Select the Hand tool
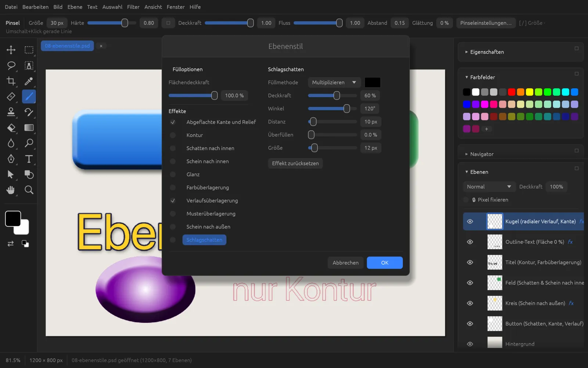 pyautogui.click(x=11, y=190)
